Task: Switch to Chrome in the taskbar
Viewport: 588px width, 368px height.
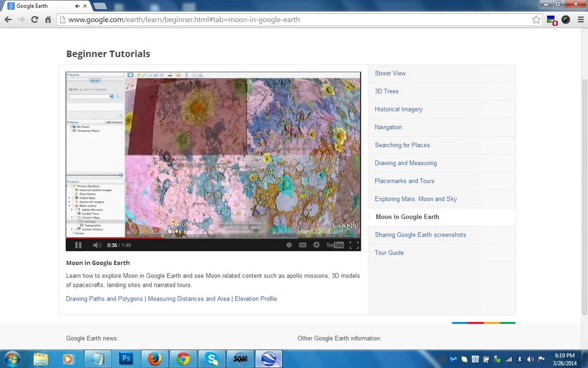Action: pyautogui.click(x=183, y=359)
